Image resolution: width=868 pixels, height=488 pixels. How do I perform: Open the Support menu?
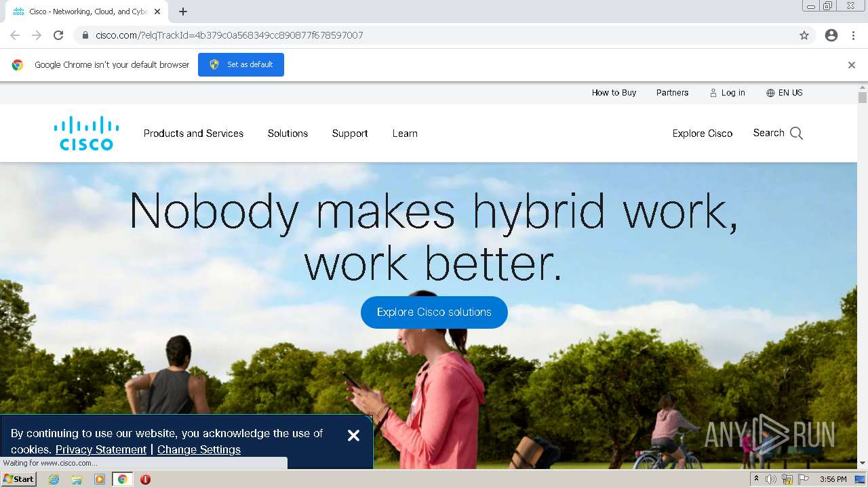click(350, 134)
